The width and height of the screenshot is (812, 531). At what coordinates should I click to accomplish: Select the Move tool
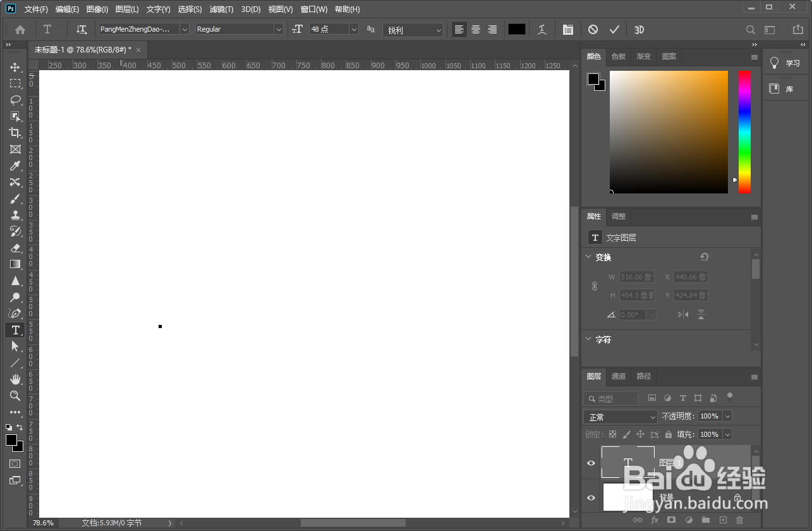tap(15, 67)
